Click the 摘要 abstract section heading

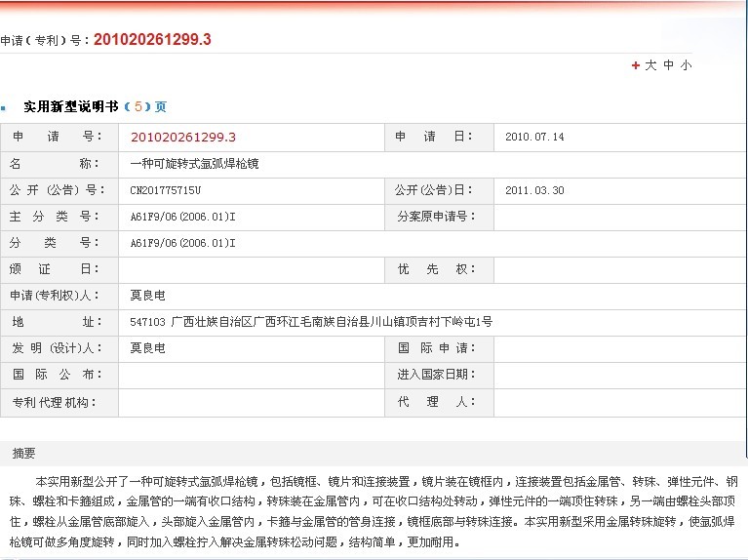pos(24,453)
